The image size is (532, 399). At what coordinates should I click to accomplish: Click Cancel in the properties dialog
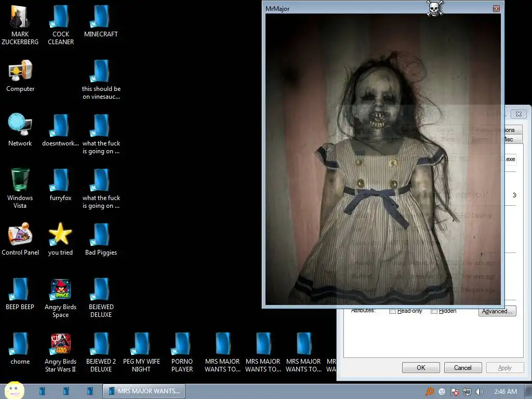pos(463,368)
